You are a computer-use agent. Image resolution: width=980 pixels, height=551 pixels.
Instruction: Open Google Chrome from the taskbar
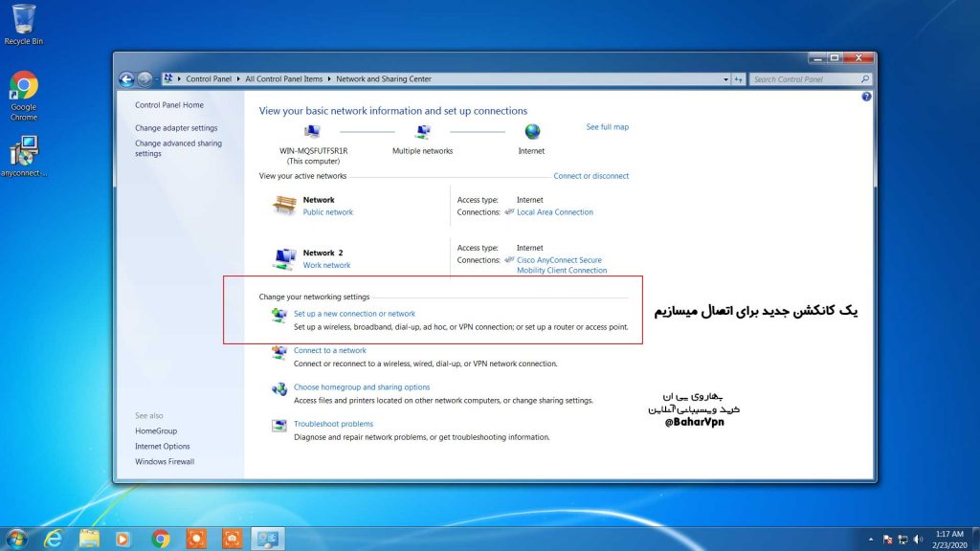coord(161,539)
